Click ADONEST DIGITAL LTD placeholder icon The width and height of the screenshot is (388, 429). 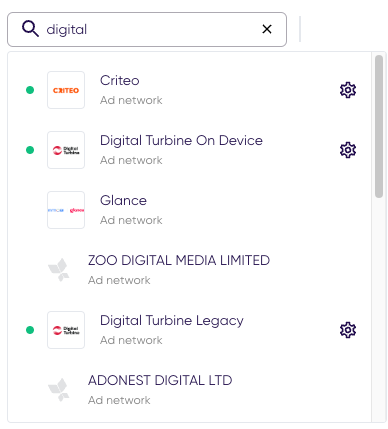59,390
